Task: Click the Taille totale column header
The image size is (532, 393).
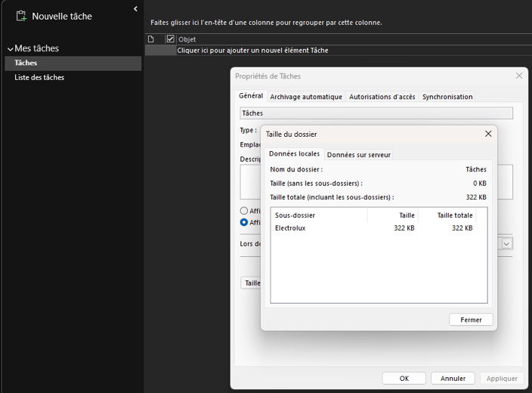Action: 447,215
